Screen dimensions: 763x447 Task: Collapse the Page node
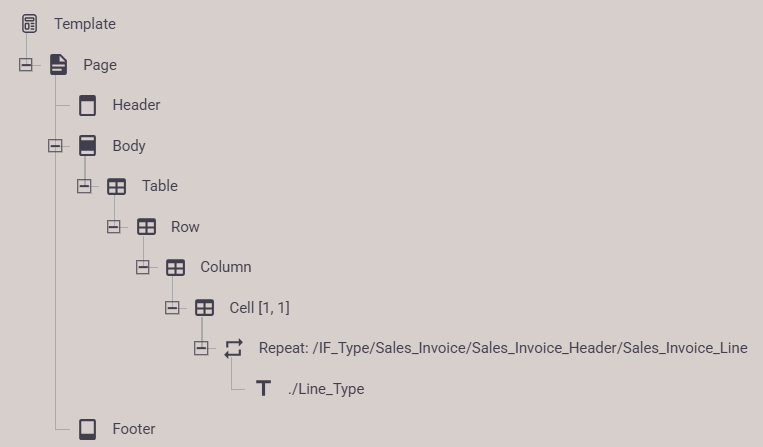(26, 65)
